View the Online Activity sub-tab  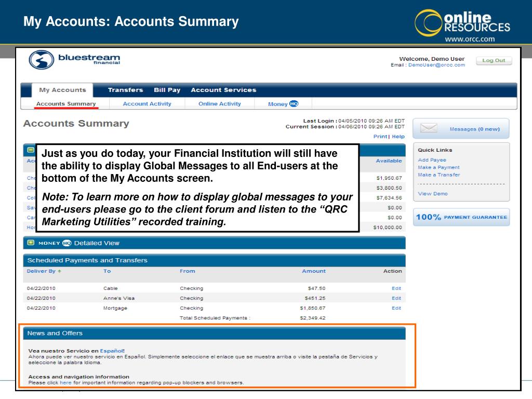point(220,104)
